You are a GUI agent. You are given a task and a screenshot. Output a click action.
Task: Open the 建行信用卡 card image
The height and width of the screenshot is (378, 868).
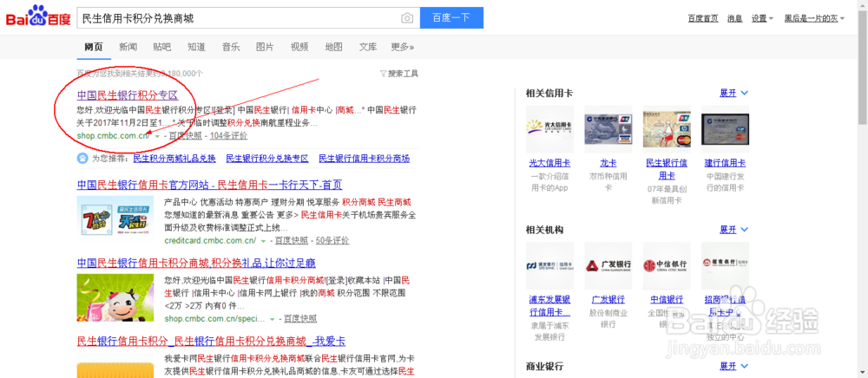pos(725,129)
